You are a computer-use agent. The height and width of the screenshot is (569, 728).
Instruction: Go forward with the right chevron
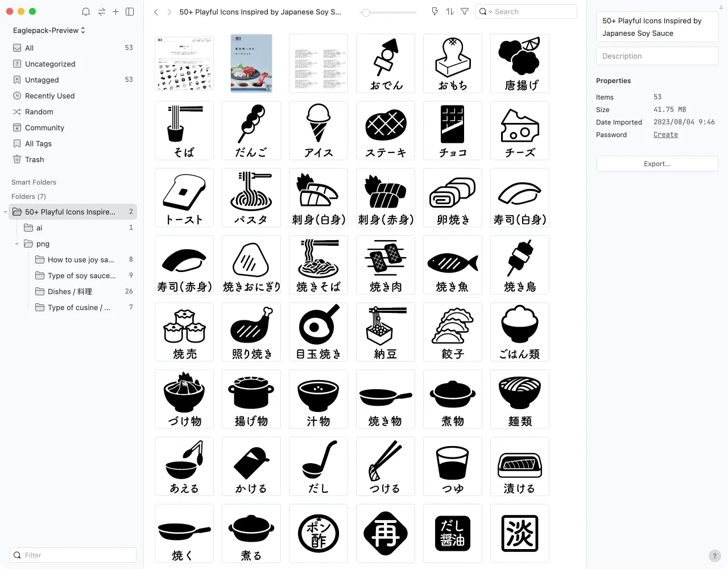[169, 11]
